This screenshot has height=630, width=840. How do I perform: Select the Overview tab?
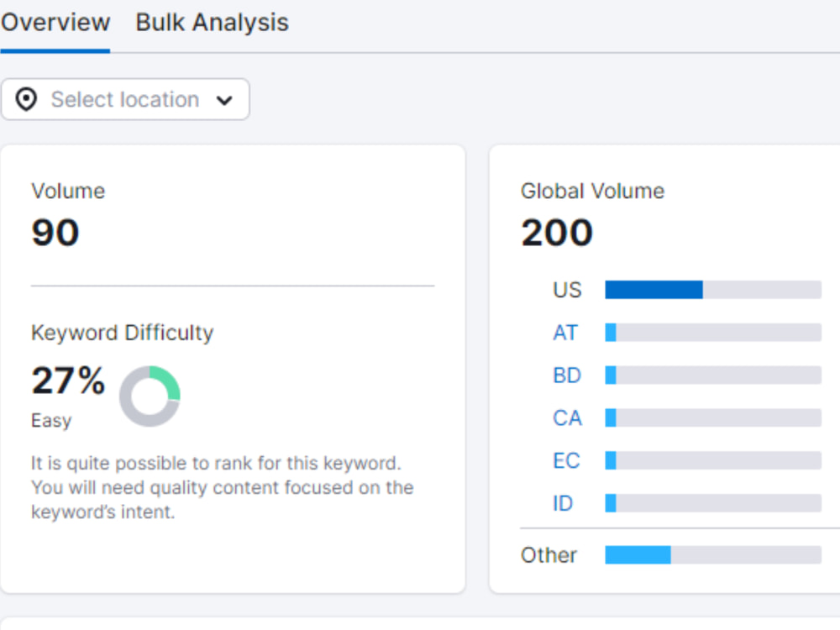pos(55,22)
